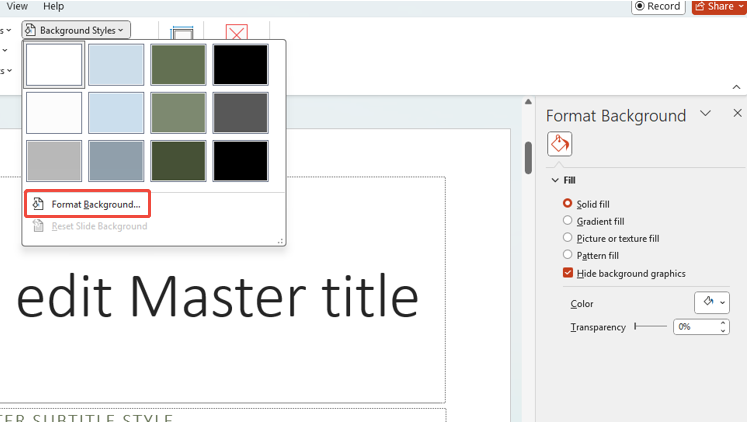This screenshot has height=431, width=749.
Task: Choose Format Background menu entry
Action: 88,204
